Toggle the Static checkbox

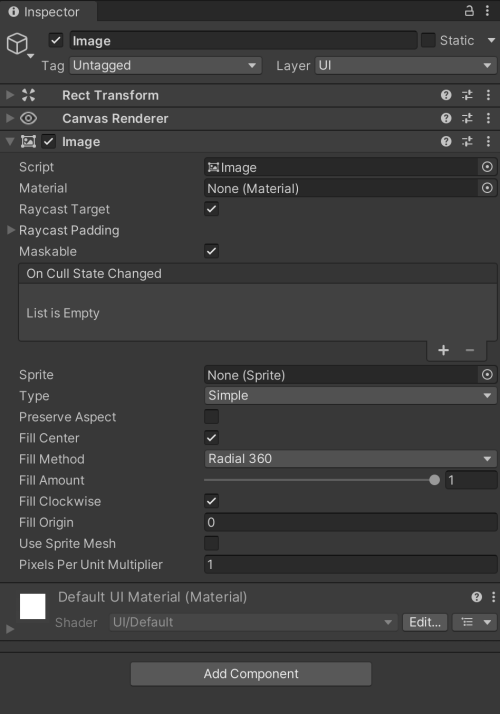[x=428, y=41]
